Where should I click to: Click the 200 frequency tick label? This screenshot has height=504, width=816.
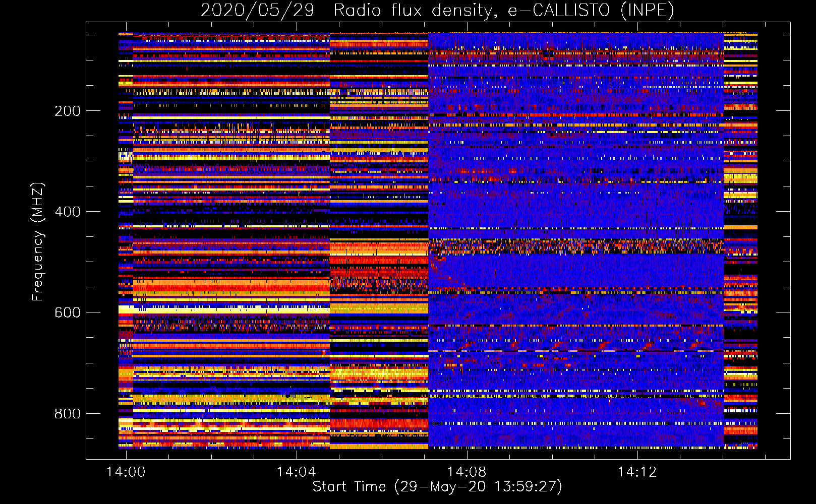[x=68, y=111]
